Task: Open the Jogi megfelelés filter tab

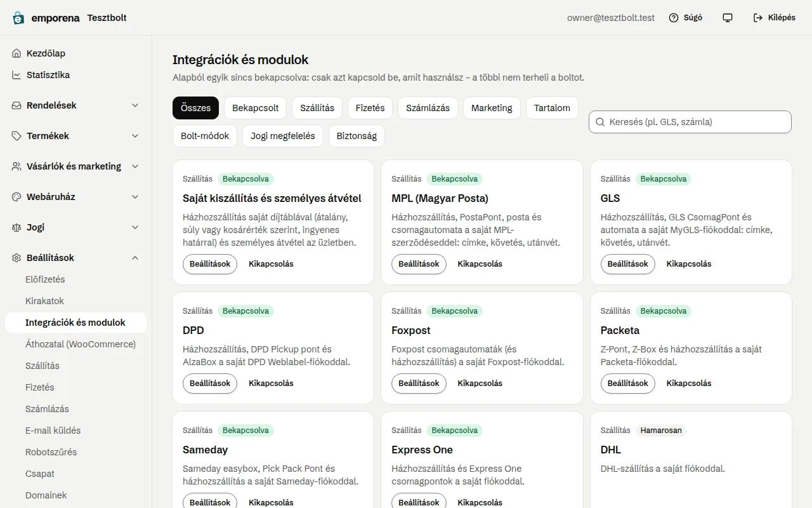Action: point(283,136)
